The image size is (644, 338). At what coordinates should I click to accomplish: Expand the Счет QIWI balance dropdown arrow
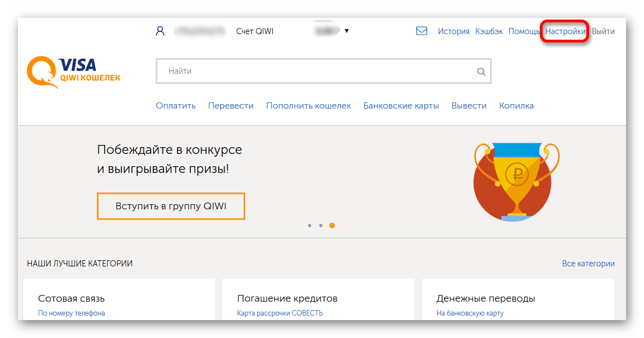347,31
